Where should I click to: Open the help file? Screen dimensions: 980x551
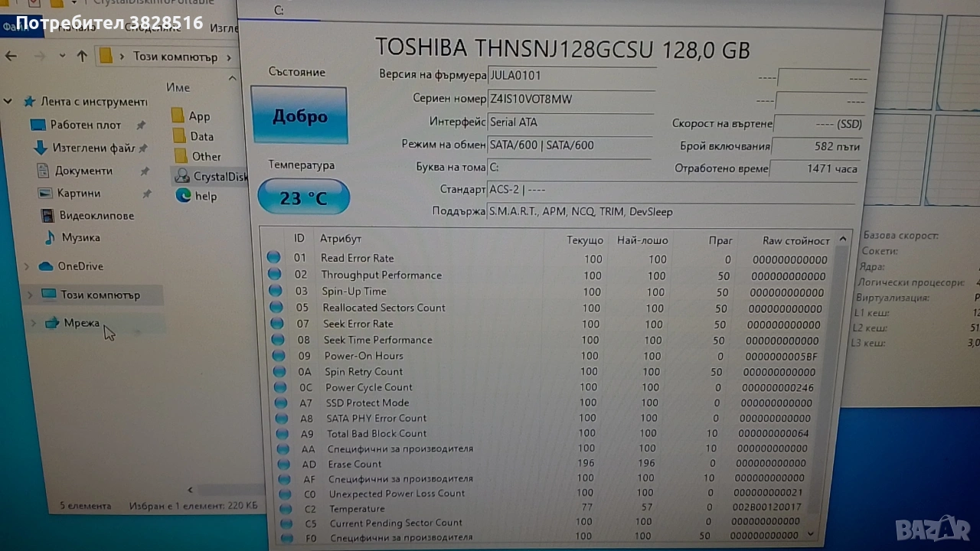coord(204,196)
